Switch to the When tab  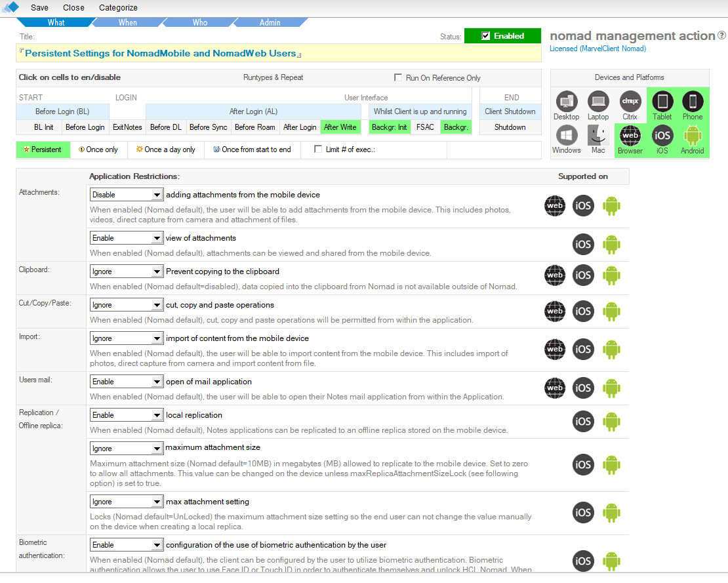click(128, 22)
